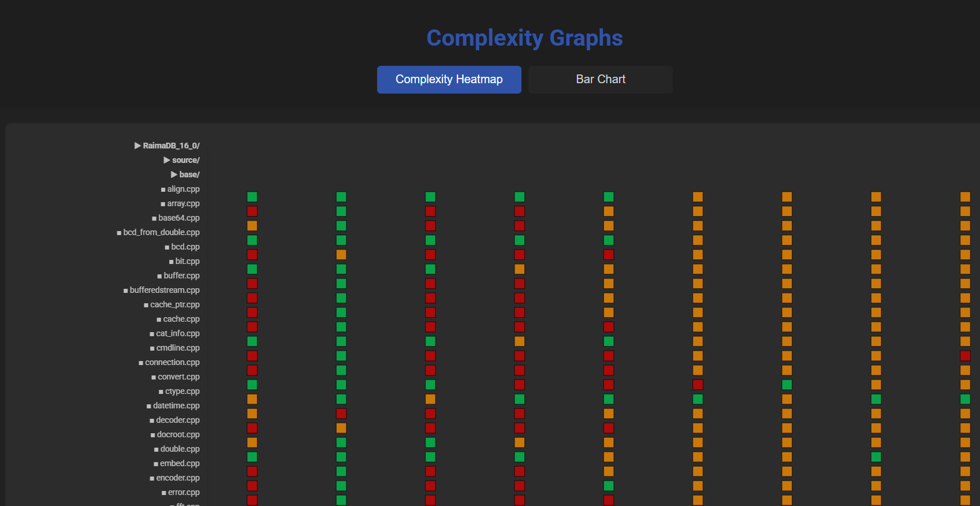Click fifth-column red cell for connection.cpp

coord(609,370)
